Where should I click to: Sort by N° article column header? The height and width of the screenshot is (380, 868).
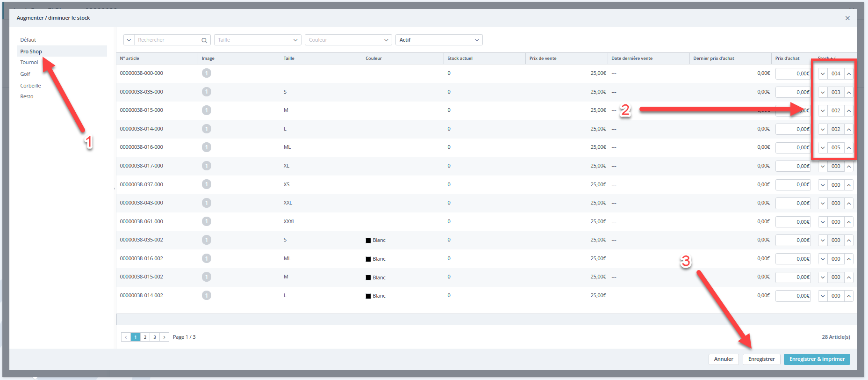(129, 58)
